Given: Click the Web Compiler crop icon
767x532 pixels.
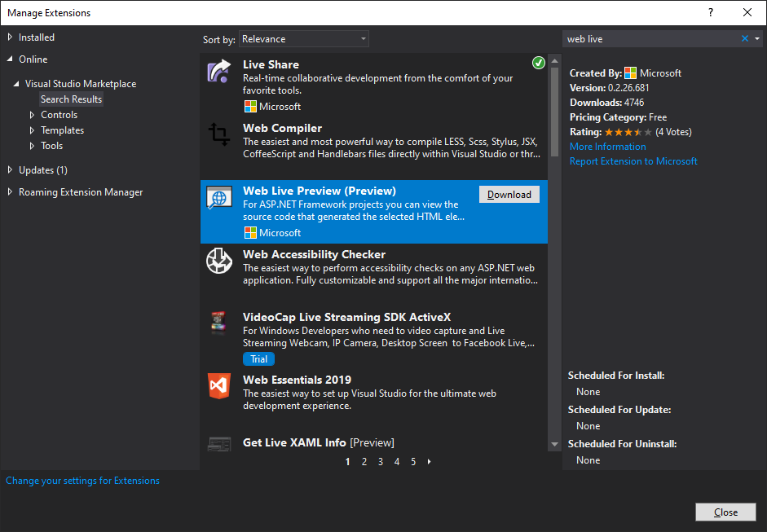Looking at the screenshot, I should point(218,134).
